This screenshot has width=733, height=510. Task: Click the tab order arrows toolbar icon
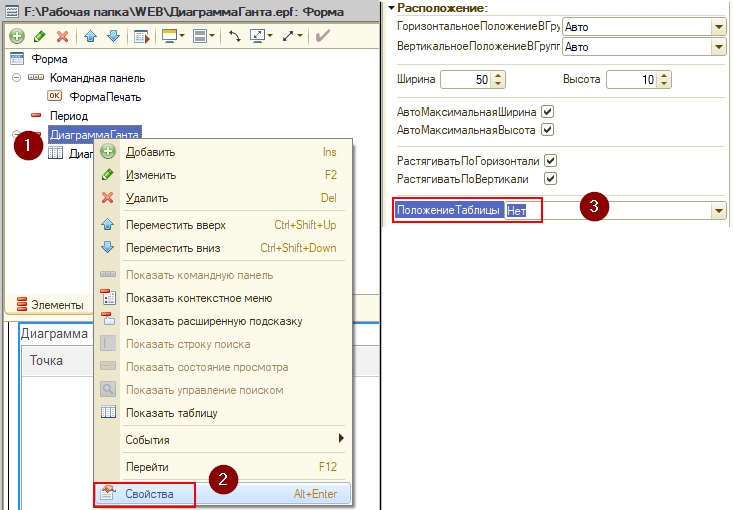(x=235, y=36)
